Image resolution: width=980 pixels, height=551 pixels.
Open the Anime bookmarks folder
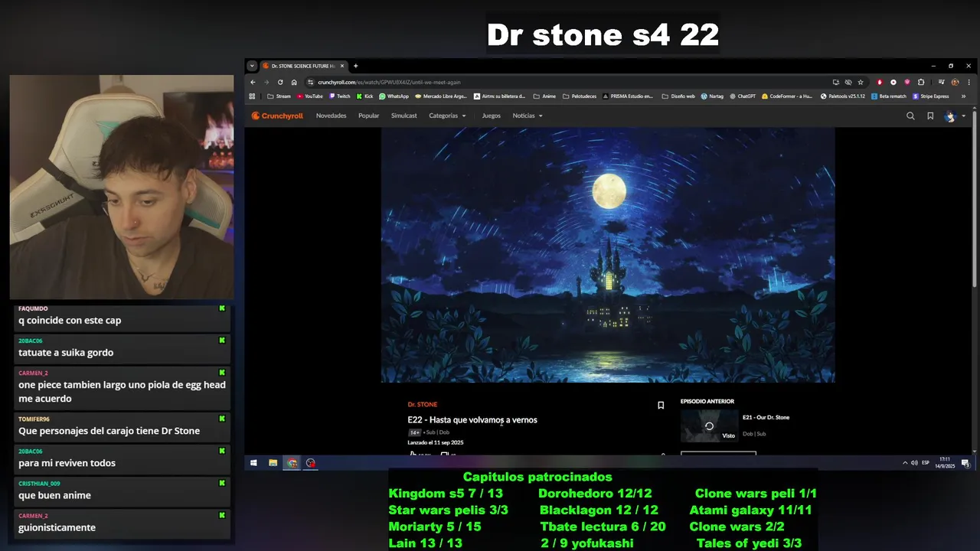click(544, 96)
